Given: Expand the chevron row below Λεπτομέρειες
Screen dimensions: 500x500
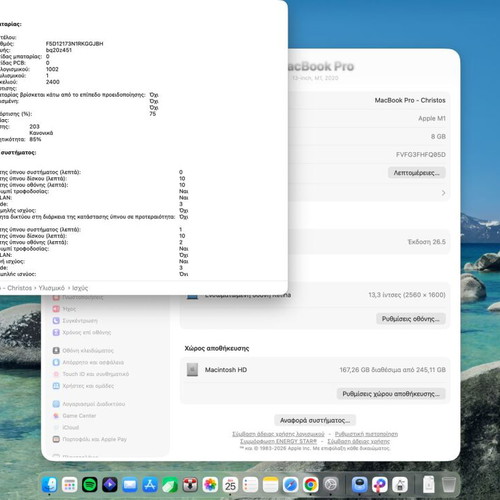Looking at the screenshot, I should pos(443,193).
